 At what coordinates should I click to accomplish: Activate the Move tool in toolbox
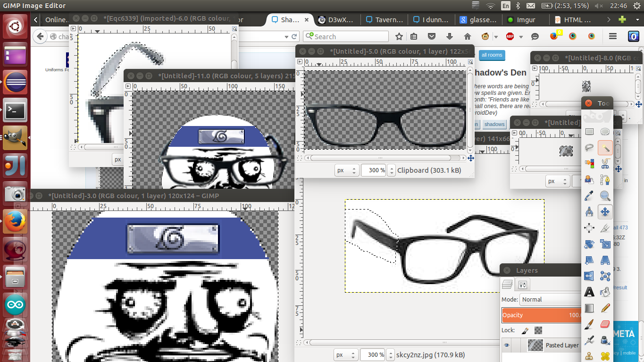(x=605, y=212)
